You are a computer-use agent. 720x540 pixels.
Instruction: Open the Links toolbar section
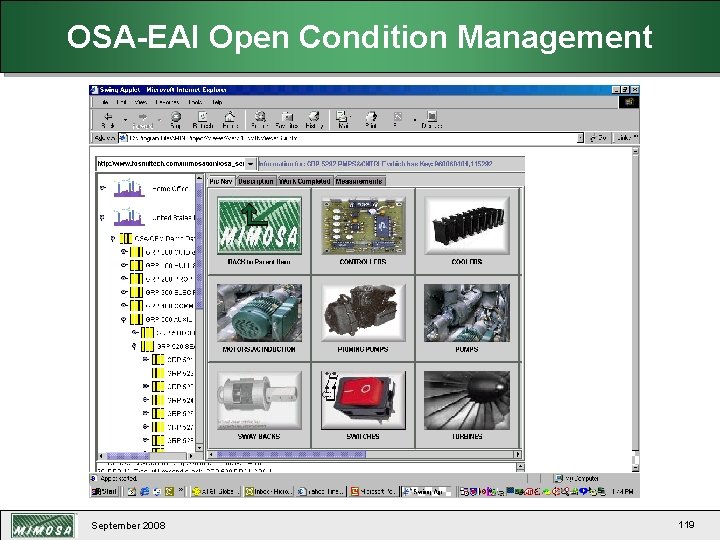tap(627, 138)
